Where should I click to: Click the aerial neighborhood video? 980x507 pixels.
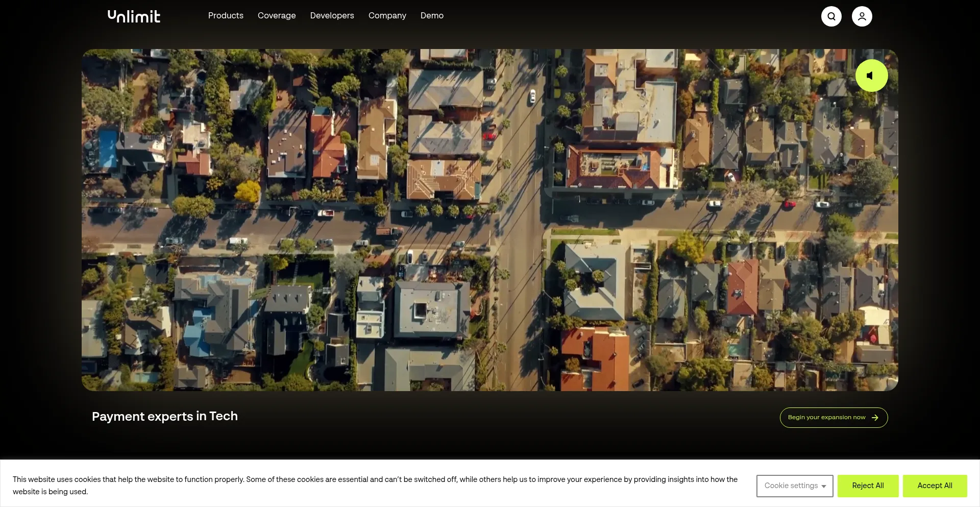(490, 220)
